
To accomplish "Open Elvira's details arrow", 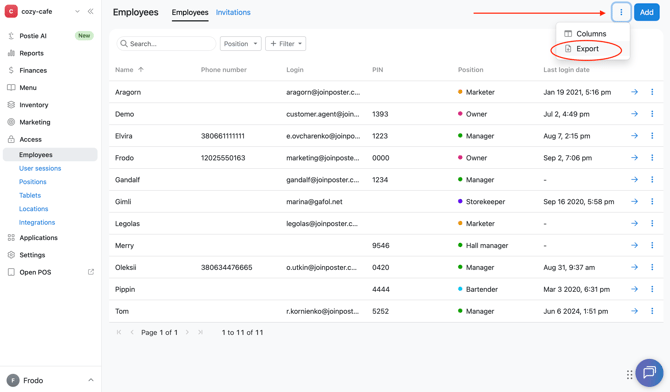I will point(635,136).
